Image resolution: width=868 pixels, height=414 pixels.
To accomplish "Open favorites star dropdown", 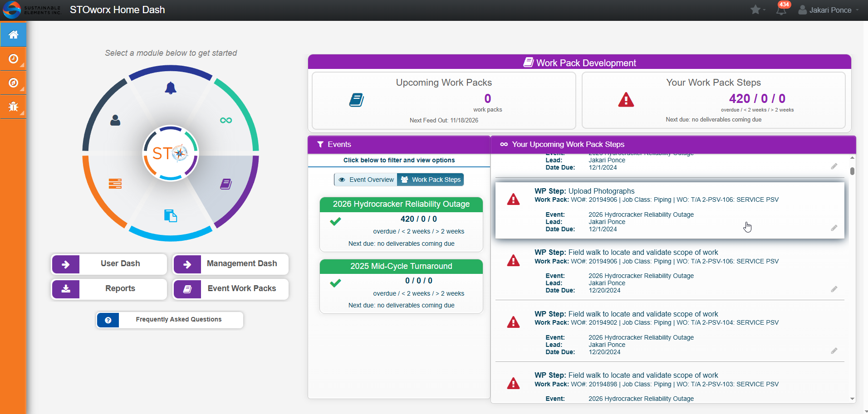I will coord(757,10).
